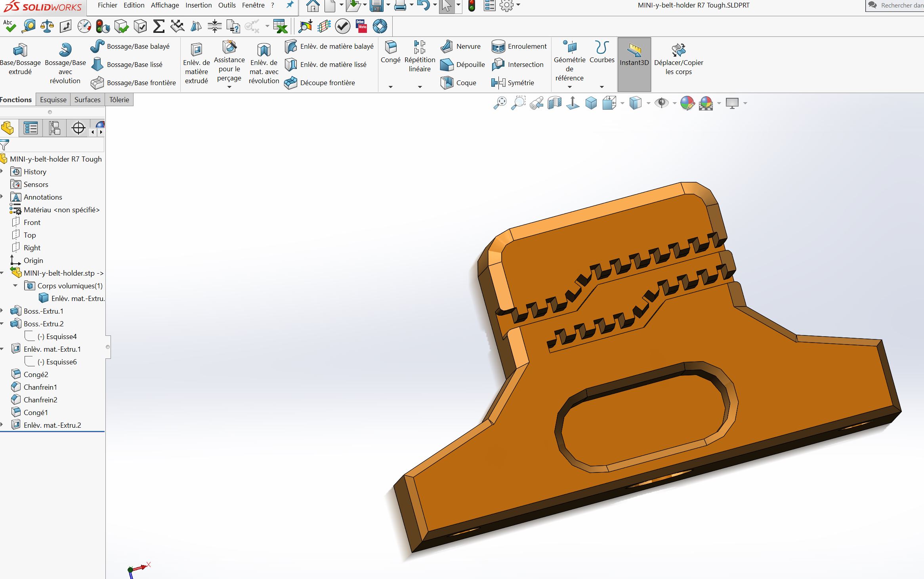Click Enlèv. de matière extrudé button

197,63
